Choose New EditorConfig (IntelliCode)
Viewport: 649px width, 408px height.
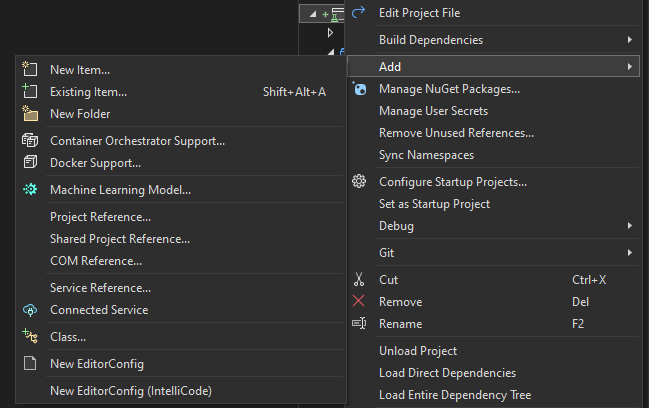[x=131, y=391]
